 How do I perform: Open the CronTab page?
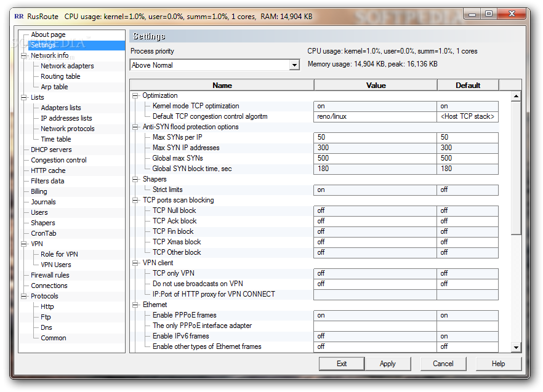tap(43, 233)
